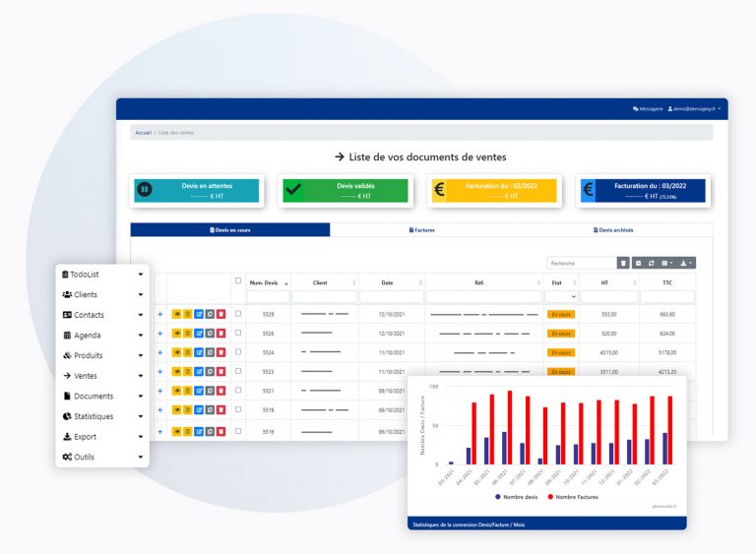The height and width of the screenshot is (554, 756).
Task: Open Messagerie in the top bar
Action: 648,108
